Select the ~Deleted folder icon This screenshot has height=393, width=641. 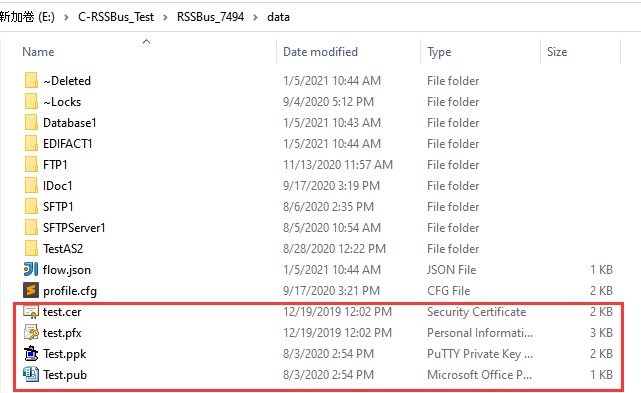point(31,81)
